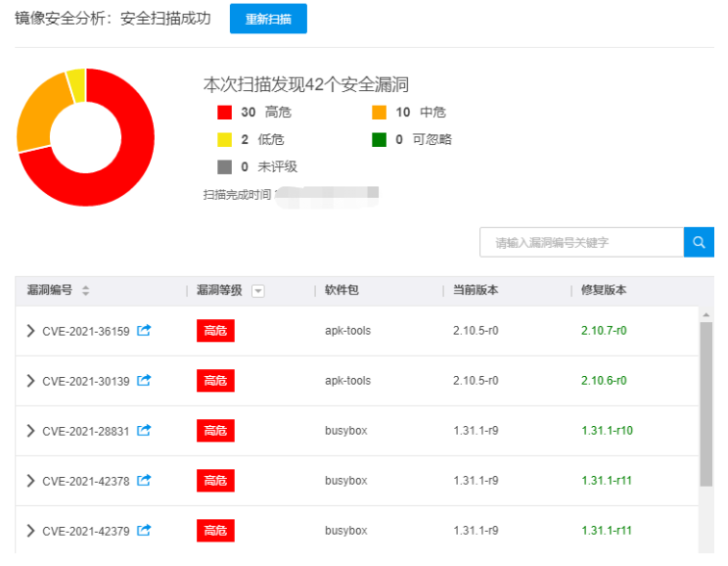Click fixed version 1.31.1-r11 for CVE-2021-42378
Viewport: 728px width, 566px height.
tap(607, 481)
